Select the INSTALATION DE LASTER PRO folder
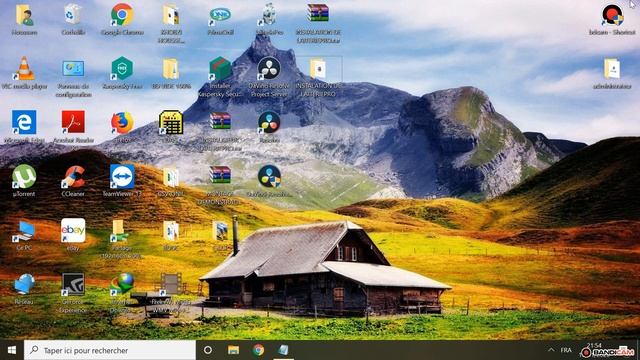The height and width of the screenshot is (360, 640). pyautogui.click(x=318, y=78)
